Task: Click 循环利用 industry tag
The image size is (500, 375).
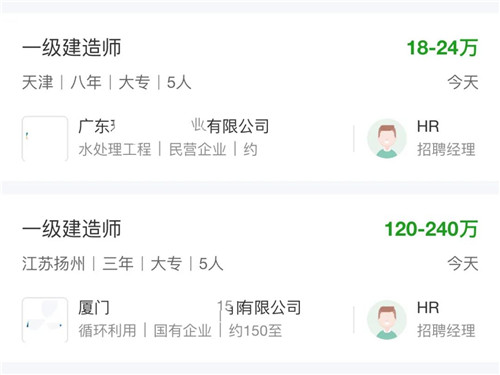Action: pos(107,331)
